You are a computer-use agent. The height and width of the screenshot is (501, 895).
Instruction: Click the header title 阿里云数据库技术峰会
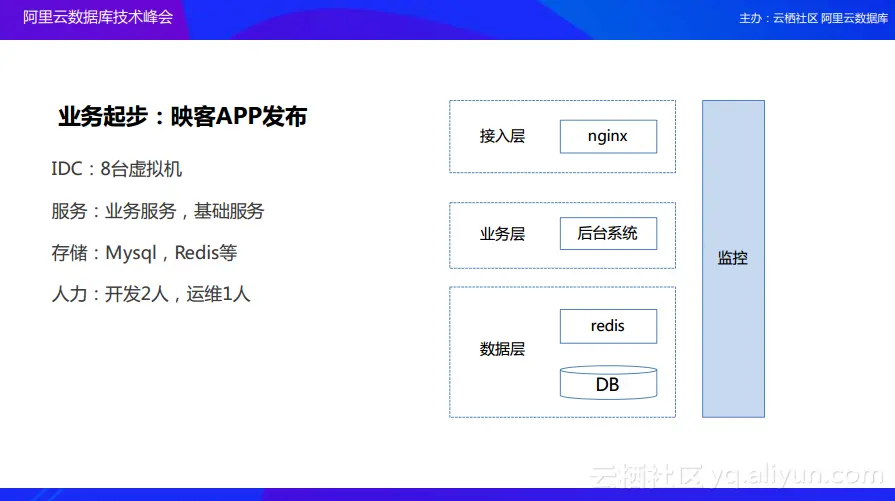point(98,17)
